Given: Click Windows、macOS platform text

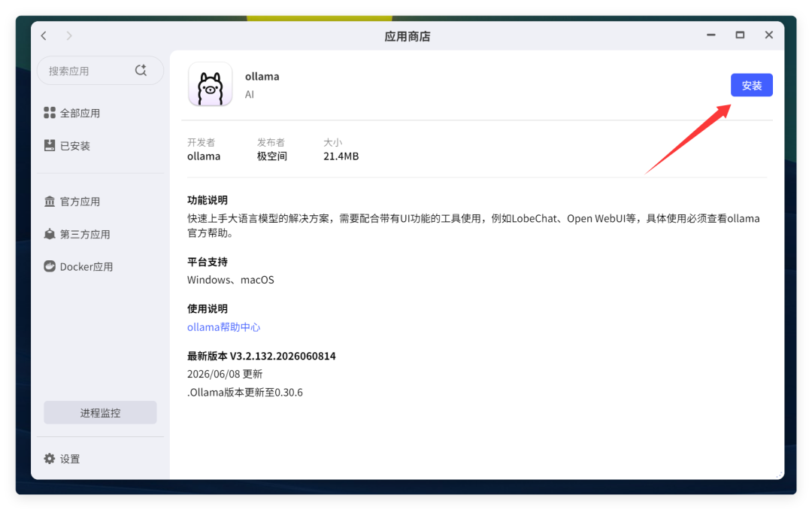Looking at the screenshot, I should pos(231,280).
